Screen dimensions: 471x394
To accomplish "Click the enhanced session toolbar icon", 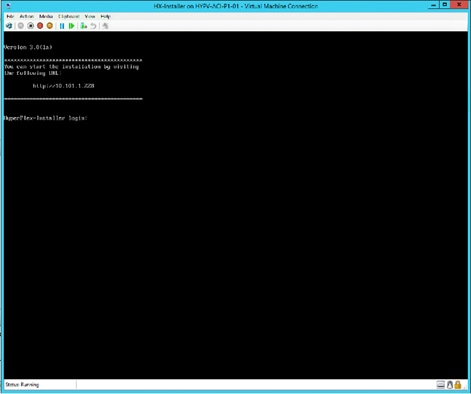I will [105, 26].
